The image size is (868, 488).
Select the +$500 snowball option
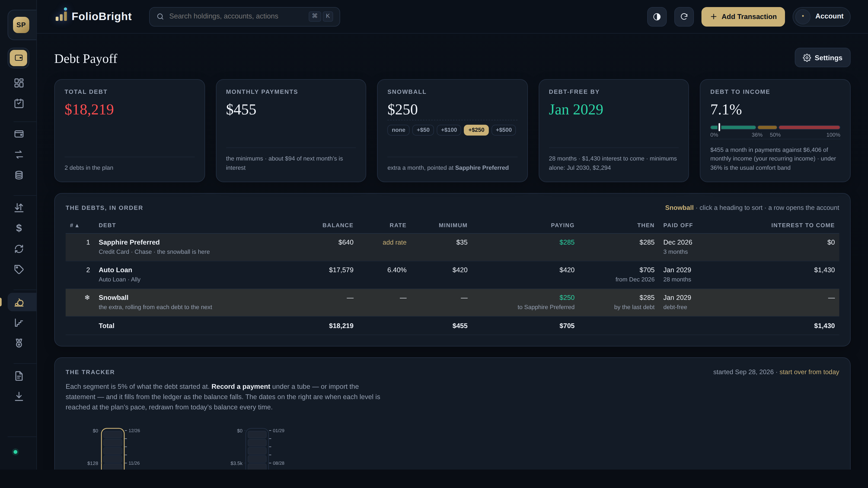tap(503, 130)
